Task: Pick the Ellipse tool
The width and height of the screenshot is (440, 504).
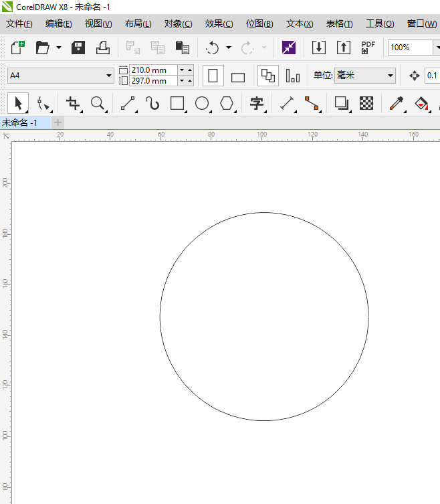Action: 202,103
